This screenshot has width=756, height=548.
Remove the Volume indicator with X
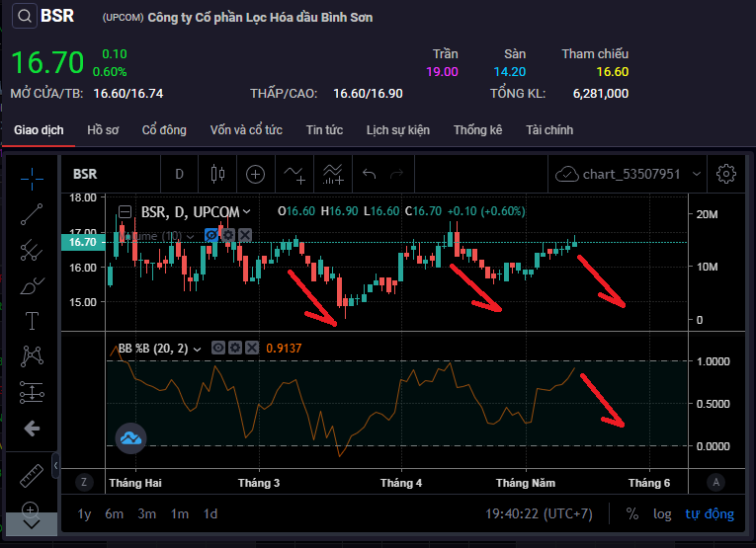pos(245,235)
